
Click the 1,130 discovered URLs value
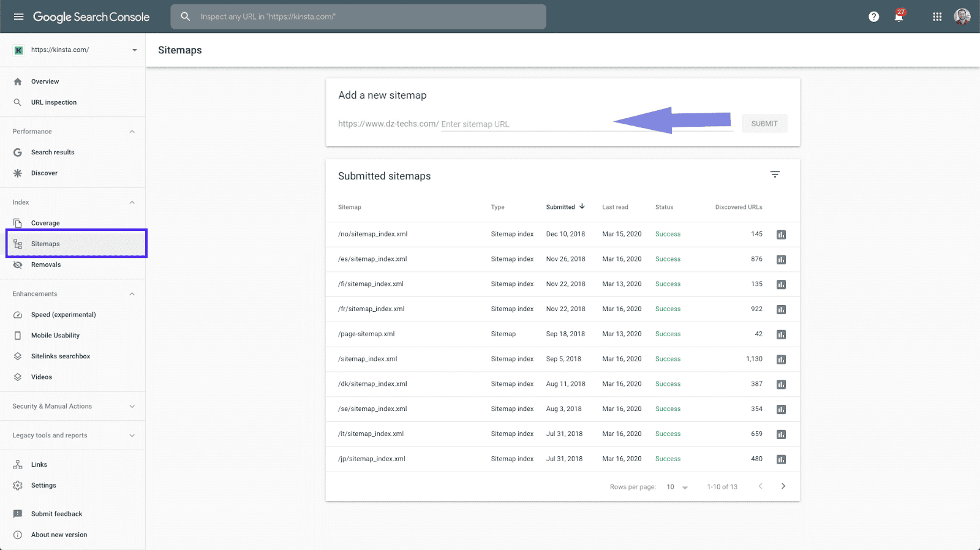[x=754, y=359]
